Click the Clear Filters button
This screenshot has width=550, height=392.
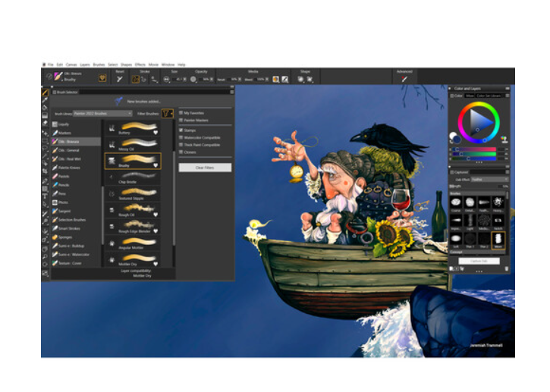(x=205, y=168)
